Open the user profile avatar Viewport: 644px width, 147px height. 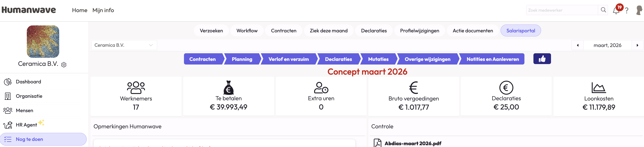(x=639, y=10)
